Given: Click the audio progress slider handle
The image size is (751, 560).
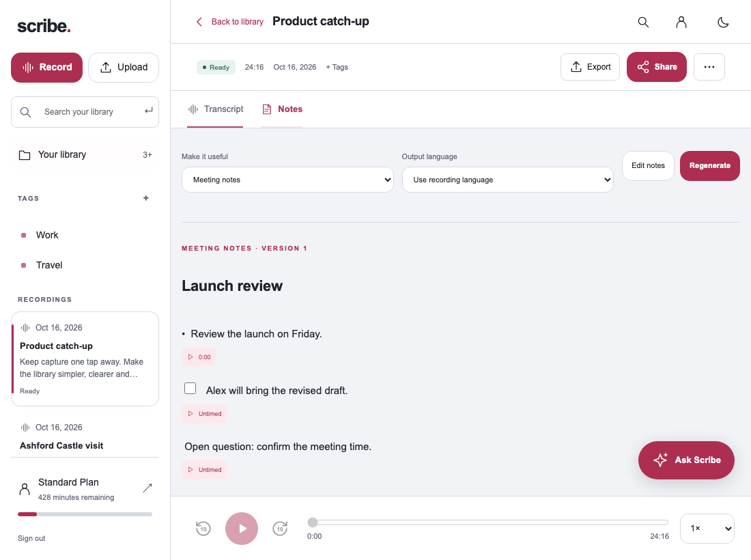Looking at the screenshot, I should 313,522.
